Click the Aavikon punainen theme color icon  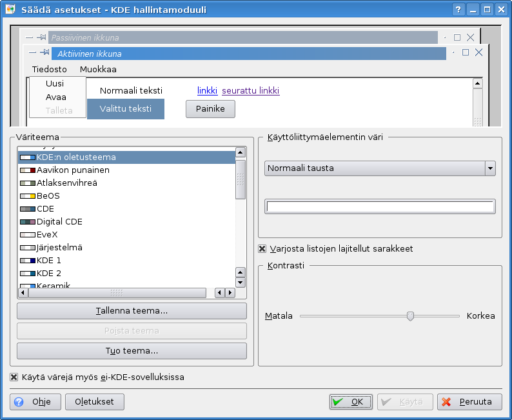pyautogui.click(x=27, y=170)
